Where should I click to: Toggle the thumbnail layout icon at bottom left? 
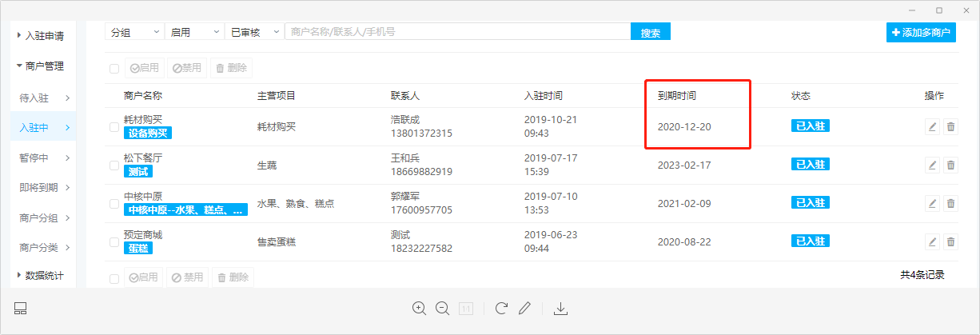(x=21, y=309)
